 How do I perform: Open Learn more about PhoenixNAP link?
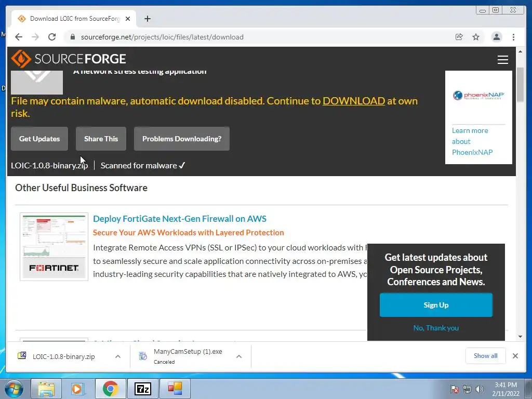coord(472,141)
